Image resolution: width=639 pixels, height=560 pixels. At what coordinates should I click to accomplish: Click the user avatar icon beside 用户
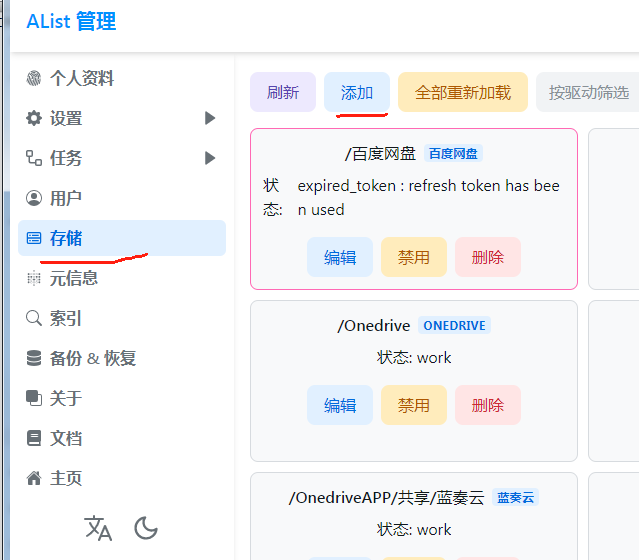34,198
